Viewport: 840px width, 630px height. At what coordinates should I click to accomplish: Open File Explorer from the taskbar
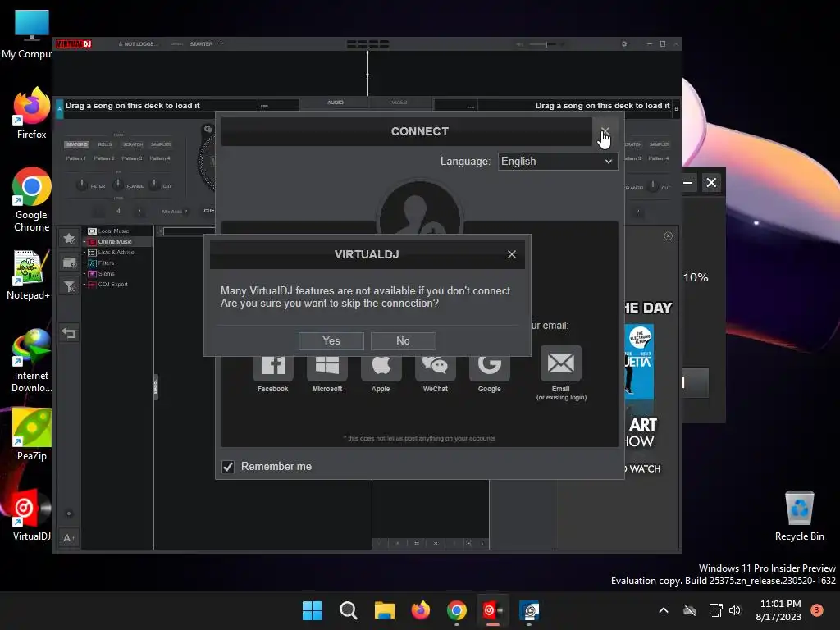coord(384,610)
